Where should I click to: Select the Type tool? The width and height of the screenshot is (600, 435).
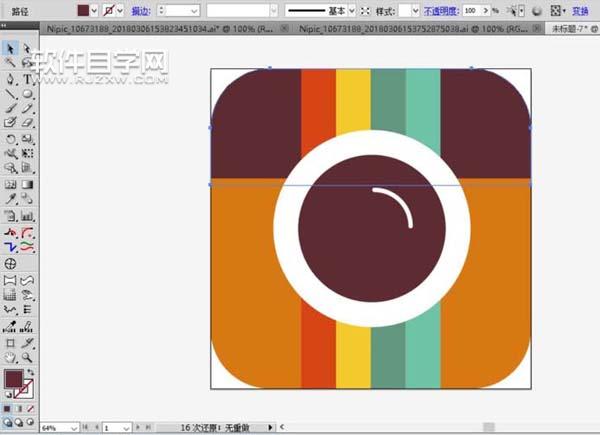point(26,78)
